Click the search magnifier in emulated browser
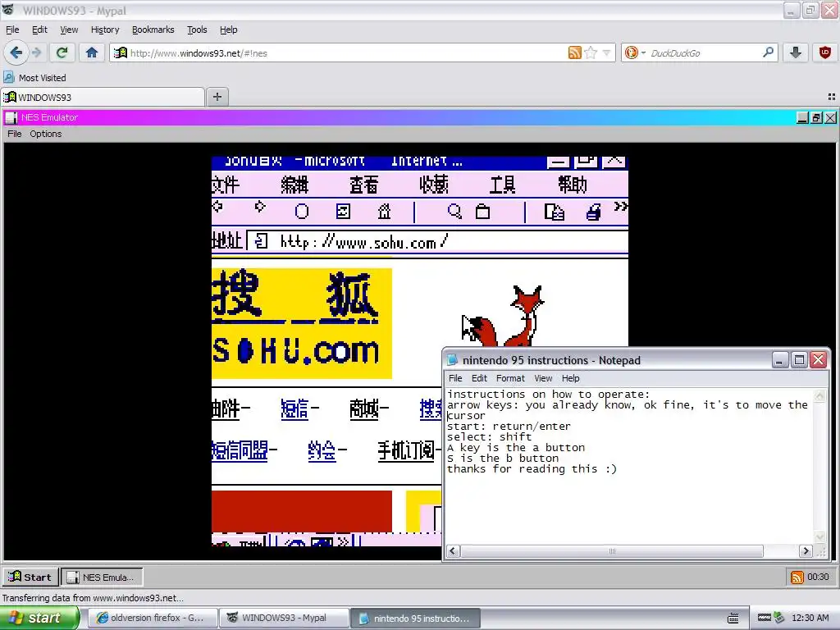This screenshot has width=840, height=630. tap(454, 212)
